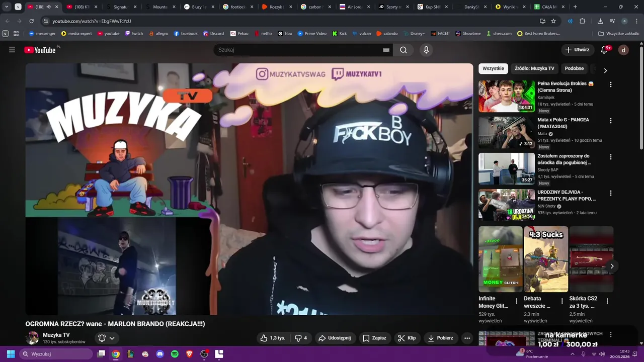Open the chess.com bookmark
Viewport: 644px width, 362px height.
(499, 34)
